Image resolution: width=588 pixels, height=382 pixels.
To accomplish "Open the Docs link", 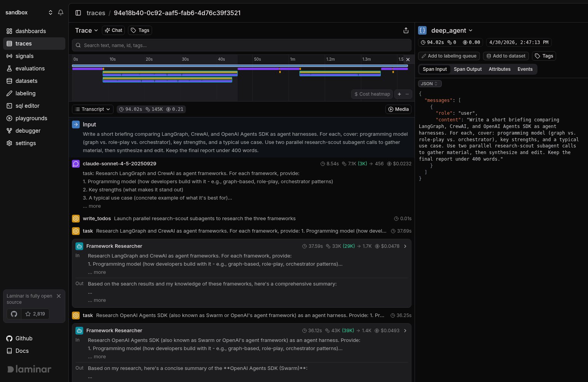I will [x=17, y=351].
